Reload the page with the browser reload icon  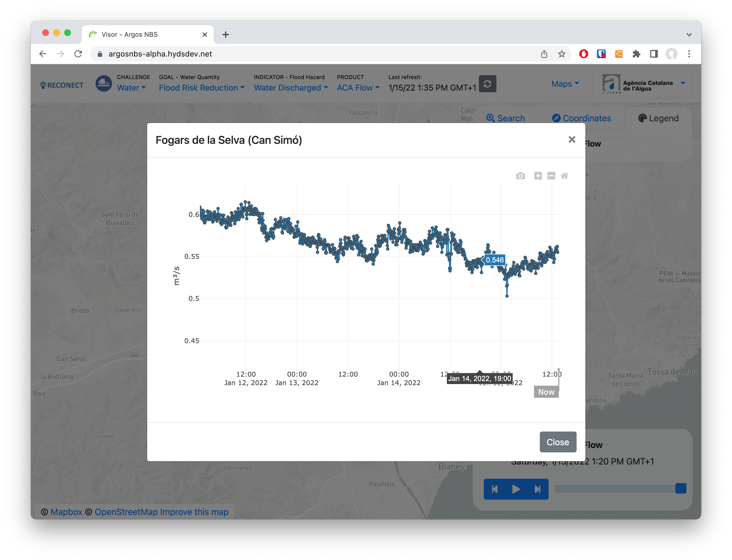tap(78, 54)
